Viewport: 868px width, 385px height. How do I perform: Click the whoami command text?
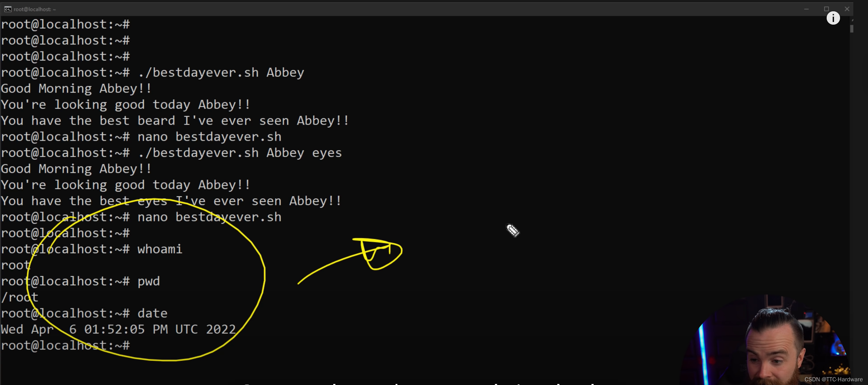point(160,249)
